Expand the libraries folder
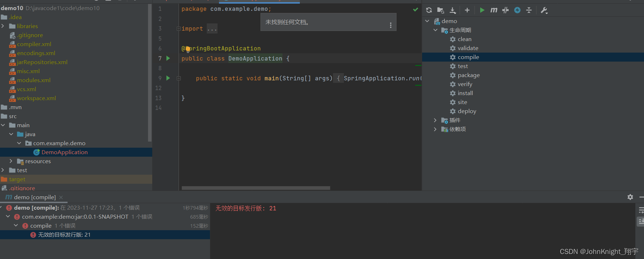This screenshot has width=644, height=259. 3,26
